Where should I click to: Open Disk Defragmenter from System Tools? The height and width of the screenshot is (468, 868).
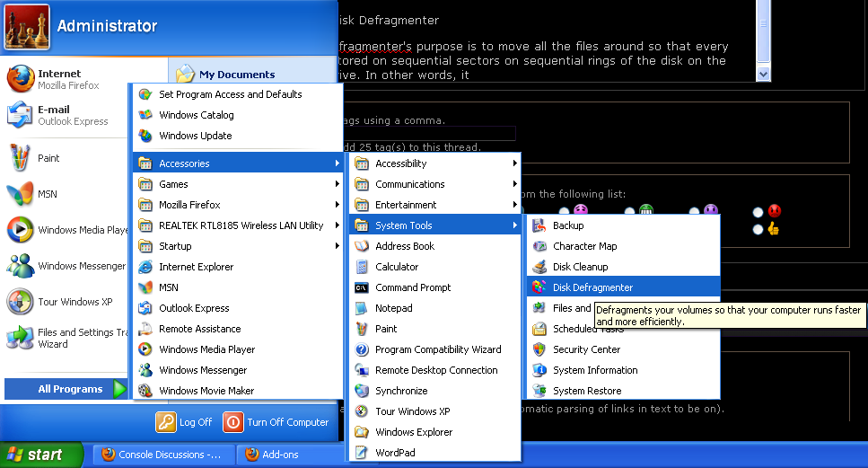coord(592,287)
